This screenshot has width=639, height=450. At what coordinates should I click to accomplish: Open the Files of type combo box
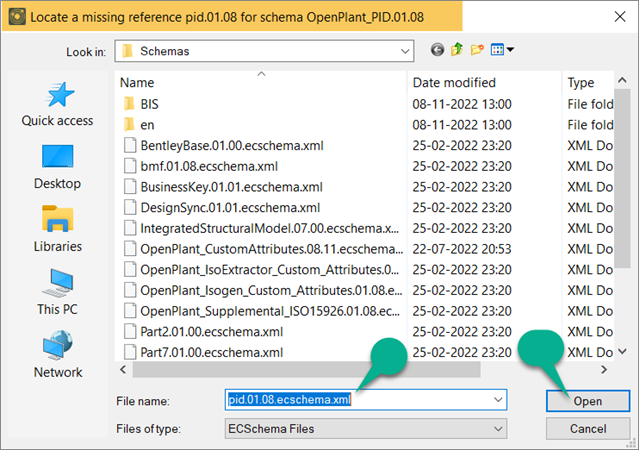[365, 428]
